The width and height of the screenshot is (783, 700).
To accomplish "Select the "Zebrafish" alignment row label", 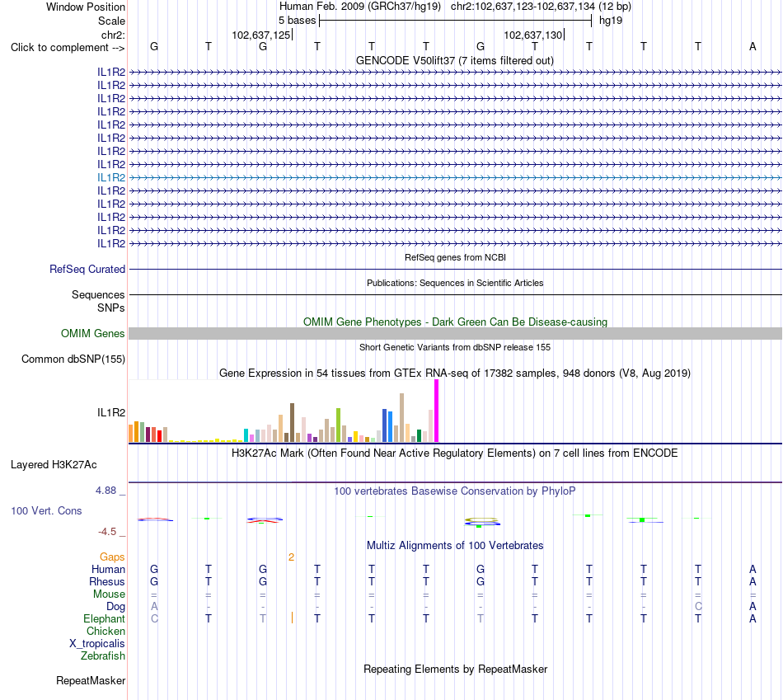I will tap(103, 656).
